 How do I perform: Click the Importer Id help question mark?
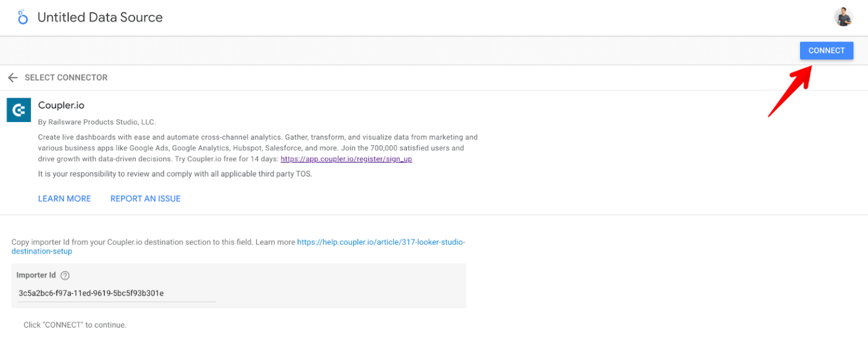click(65, 275)
